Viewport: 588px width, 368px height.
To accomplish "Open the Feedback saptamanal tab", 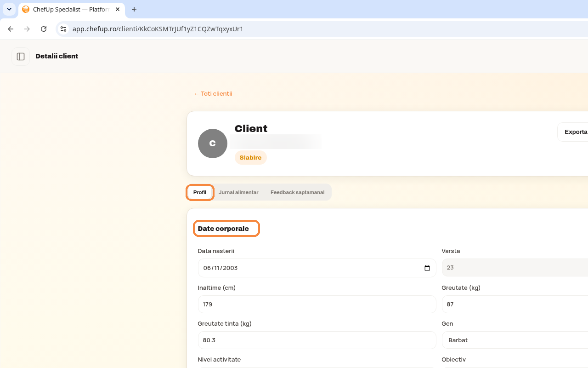I will coord(297,192).
